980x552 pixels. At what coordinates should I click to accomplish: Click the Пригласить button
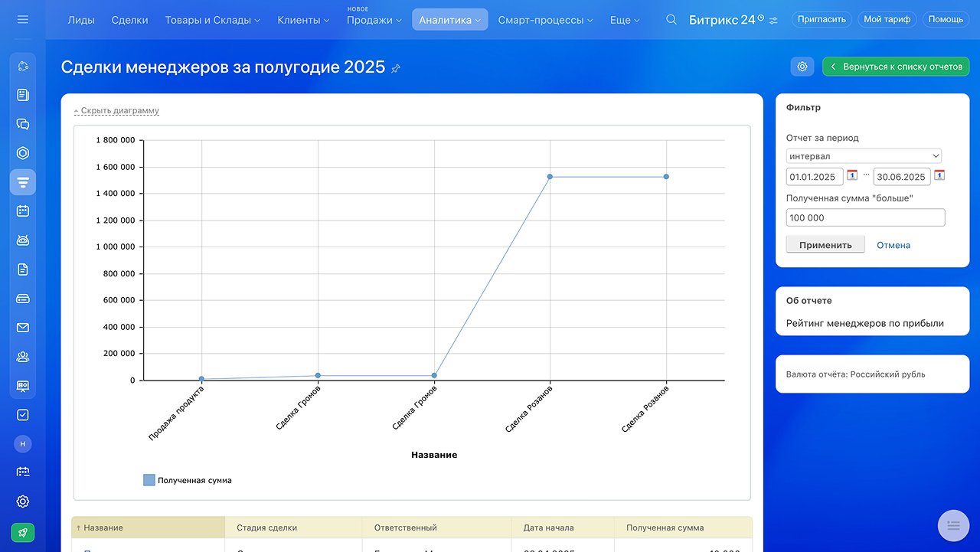pos(822,19)
